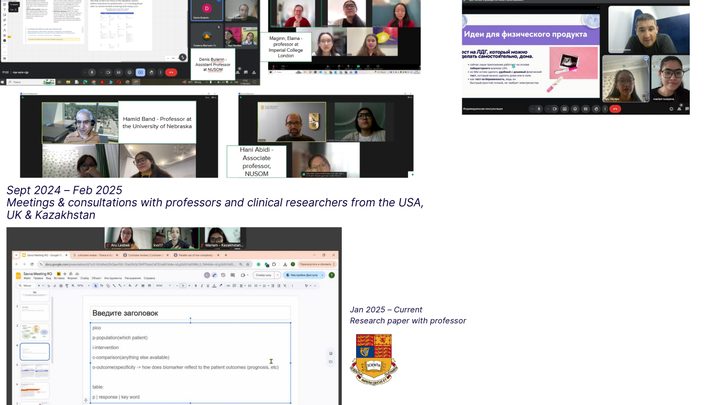The width and height of the screenshot is (720, 405).
Task: Select slide thumbnail with the diagram
Action: tap(34, 332)
